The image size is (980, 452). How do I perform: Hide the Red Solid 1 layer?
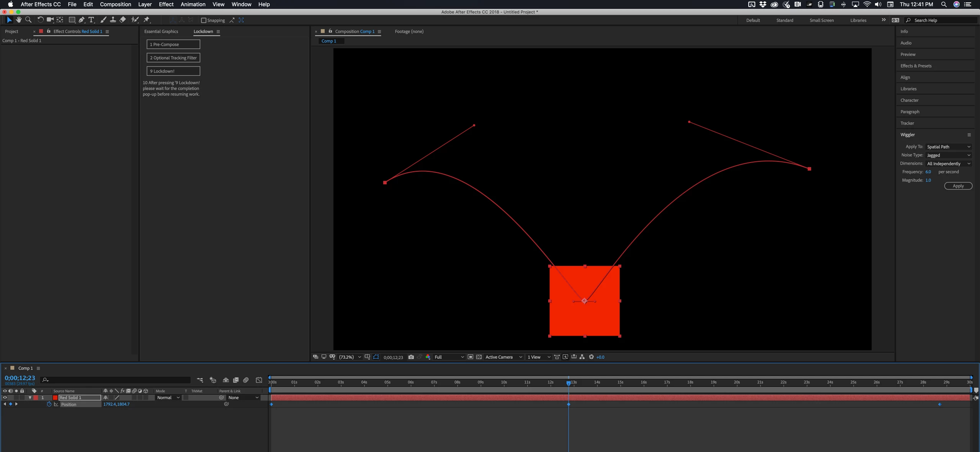coord(5,398)
